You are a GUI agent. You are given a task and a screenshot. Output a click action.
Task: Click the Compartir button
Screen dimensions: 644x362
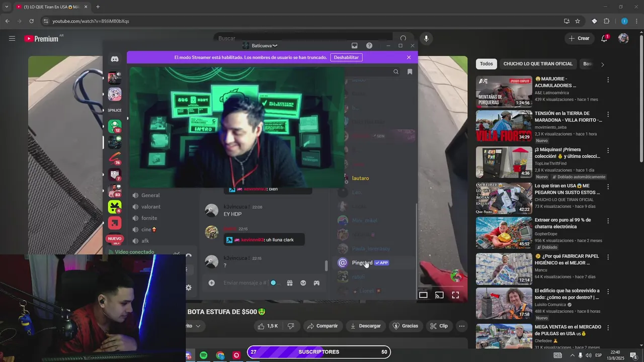pyautogui.click(x=323, y=326)
